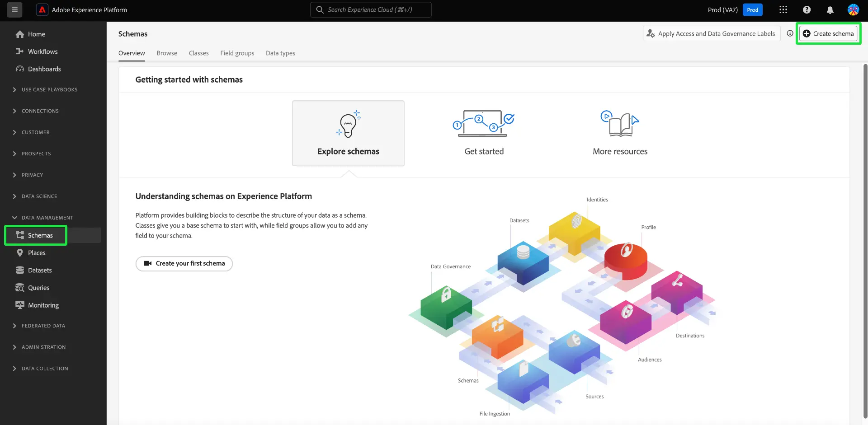Open the Data types tab
Viewport: 868px width, 425px height.
tap(280, 53)
